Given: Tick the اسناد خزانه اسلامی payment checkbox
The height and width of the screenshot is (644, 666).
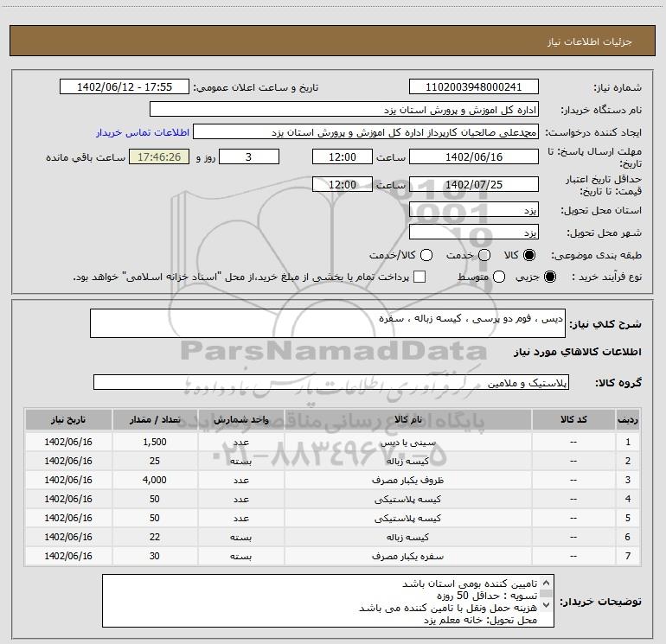Looking at the screenshot, I should click(419, 277).
